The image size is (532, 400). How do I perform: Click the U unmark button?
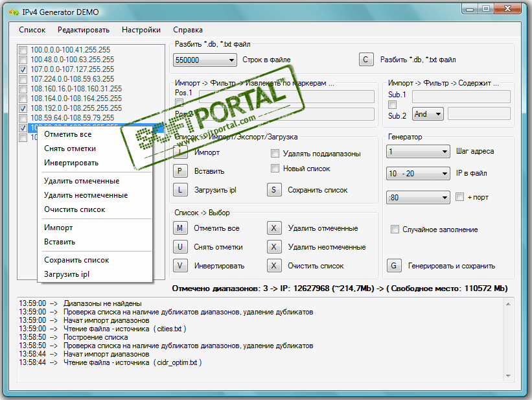(x=180, y=247)
